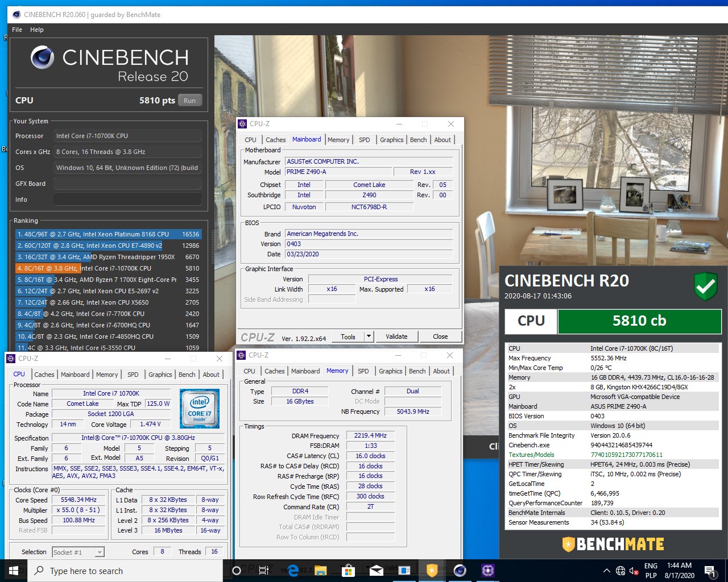Switch to SPD tab in Mainboard CPU-Z window
Image resolution: width=728 pixels, height=582 pixels.
pos(365,140)
